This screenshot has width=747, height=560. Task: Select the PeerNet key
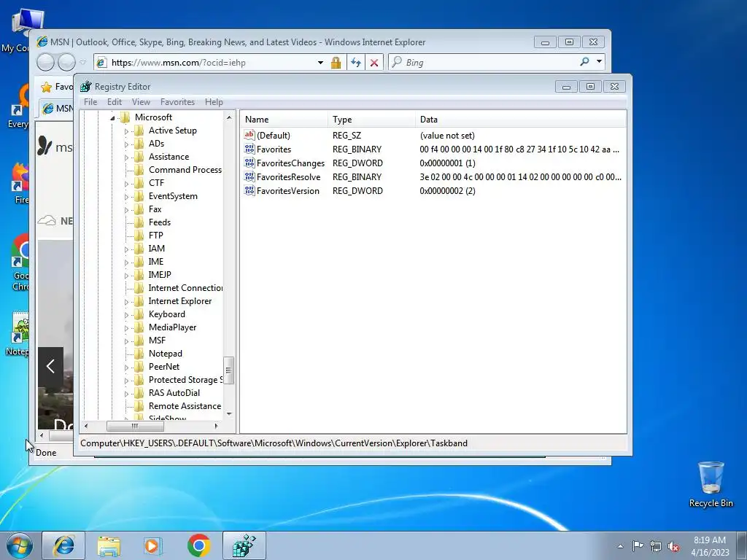(x=164, y=367)
